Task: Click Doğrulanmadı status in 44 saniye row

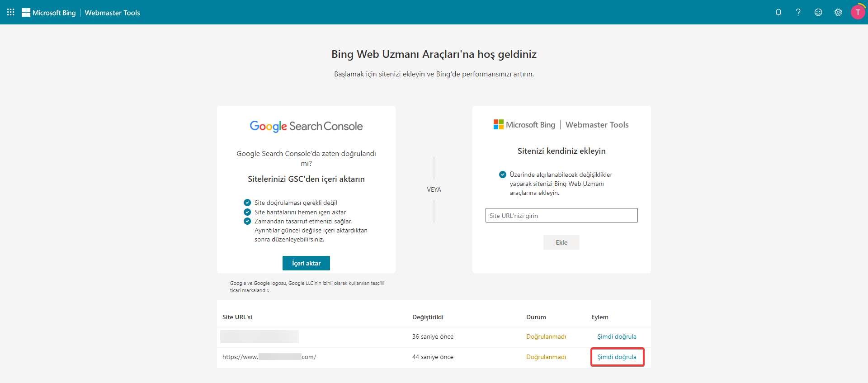Action: (546, 357)
